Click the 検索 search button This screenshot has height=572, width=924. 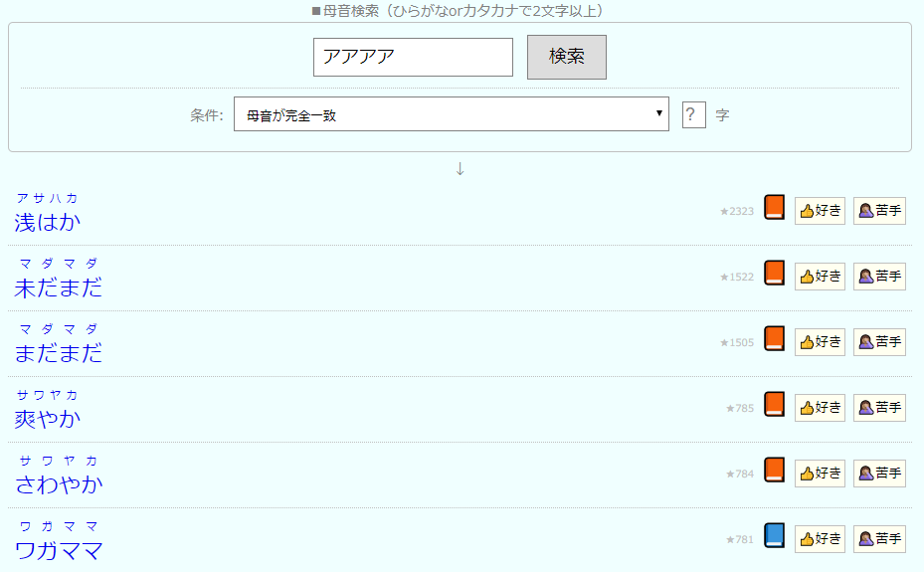pos(566,57)
